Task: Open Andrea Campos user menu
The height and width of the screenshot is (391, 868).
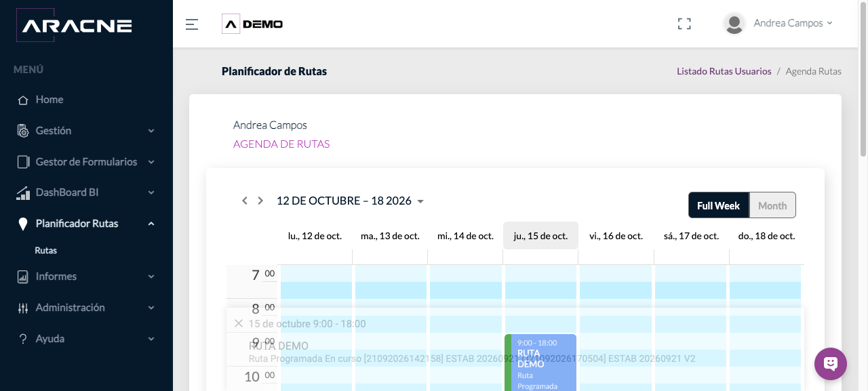Action: click(x=793, y=23)
